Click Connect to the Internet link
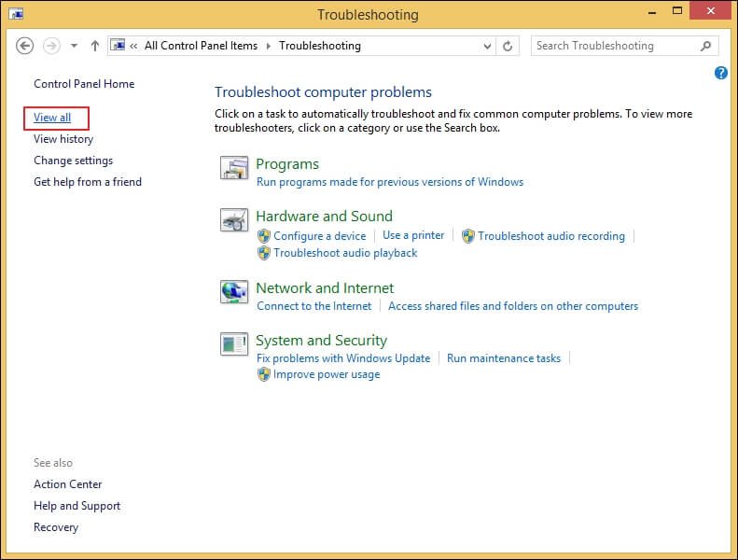 point(313,306)
